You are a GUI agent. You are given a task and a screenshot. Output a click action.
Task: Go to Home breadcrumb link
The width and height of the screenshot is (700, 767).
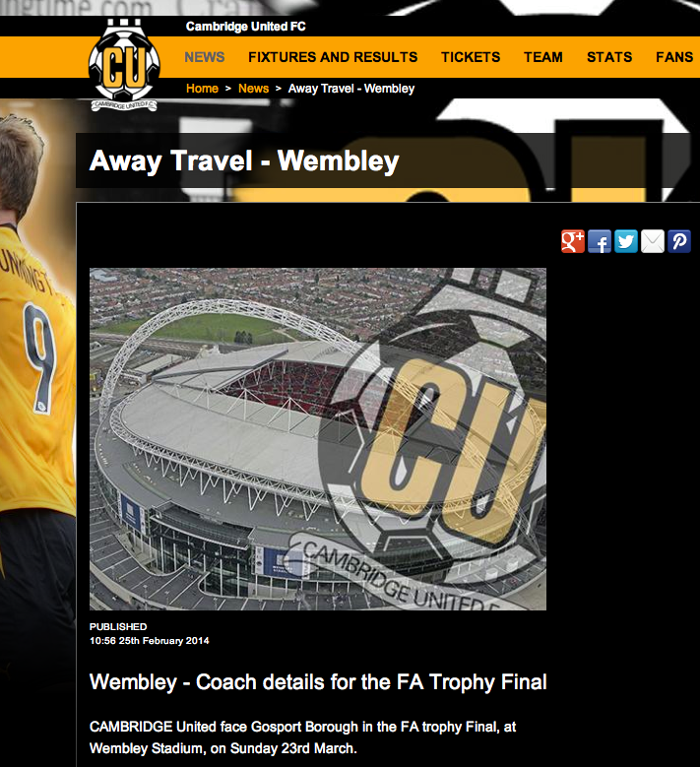[202, 89]
